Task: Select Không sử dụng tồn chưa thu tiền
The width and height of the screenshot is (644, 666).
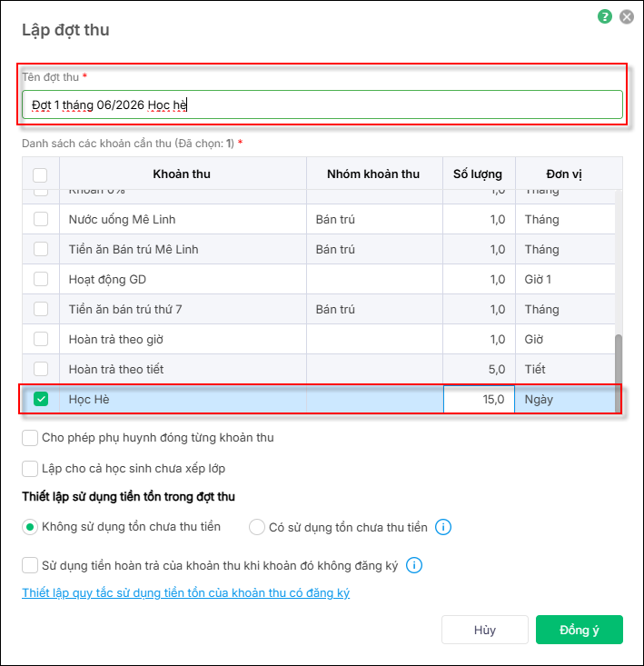Action: [x=30, y=527]
